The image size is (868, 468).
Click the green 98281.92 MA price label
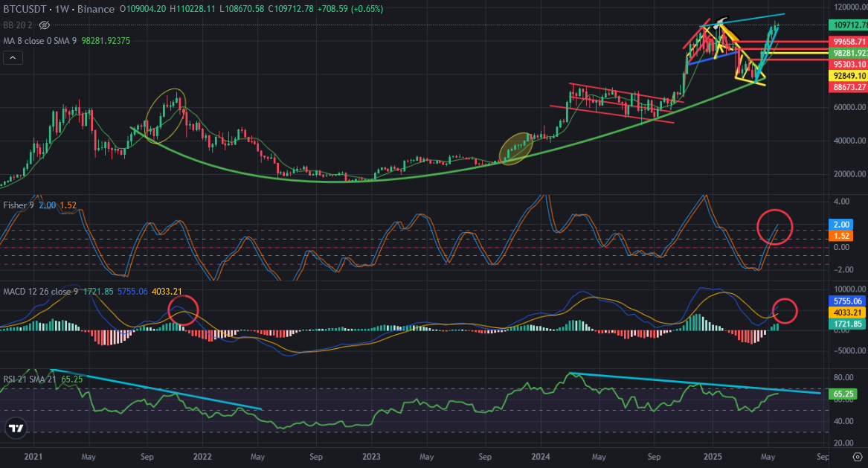coord(848,53)
